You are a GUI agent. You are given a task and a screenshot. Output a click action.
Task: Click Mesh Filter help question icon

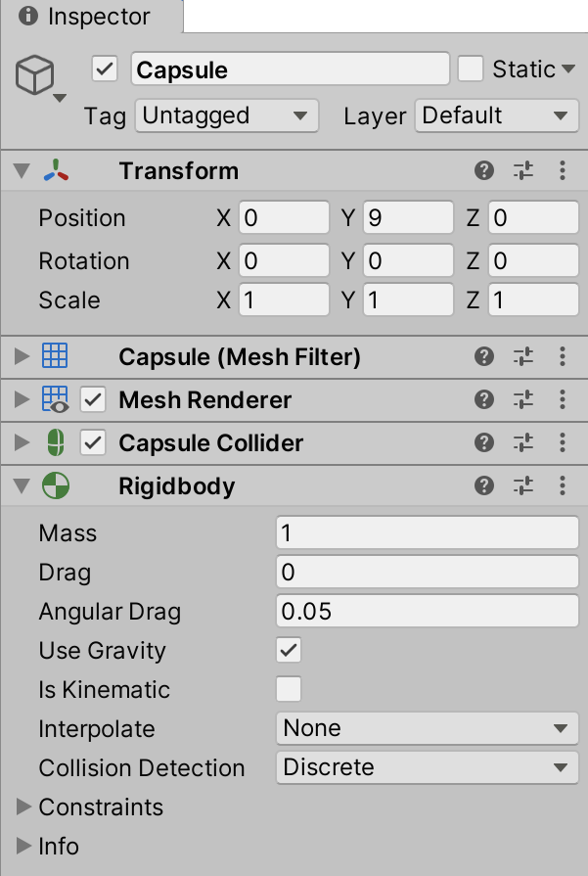point(483,357)
